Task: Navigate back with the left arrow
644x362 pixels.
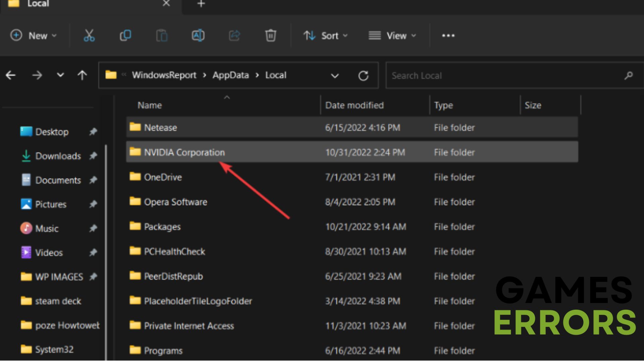Action: point(11,75)
